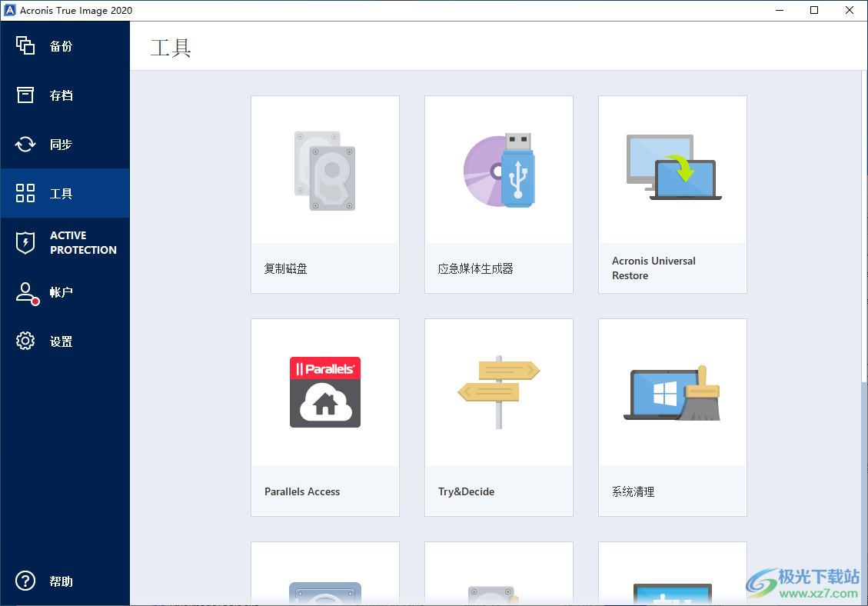This screenshot has height=606, width=868.
Task: Open the 帮助 help question mark icon
Action: pyautogui.click(x=25, y=581)
